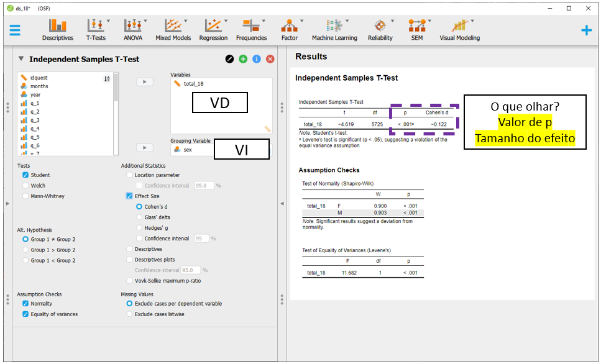This screenshot has height=364, width=601.
Task: Select Group 1 < Group 2 hypothesis
Action: pos(25,260)
